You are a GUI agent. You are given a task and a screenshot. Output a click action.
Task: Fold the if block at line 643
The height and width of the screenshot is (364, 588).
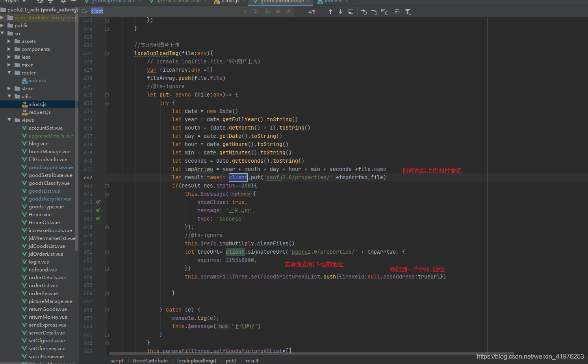pos(107,186)
